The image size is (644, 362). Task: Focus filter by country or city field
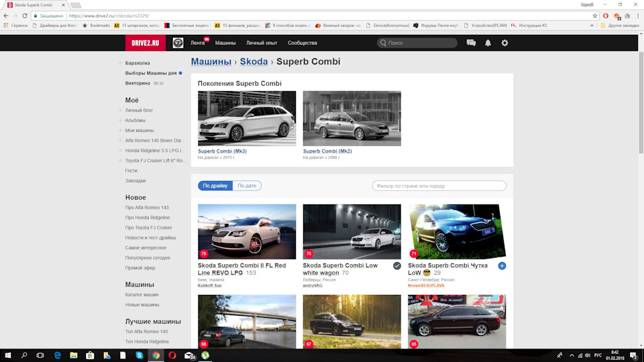click(x=439, y=186)
